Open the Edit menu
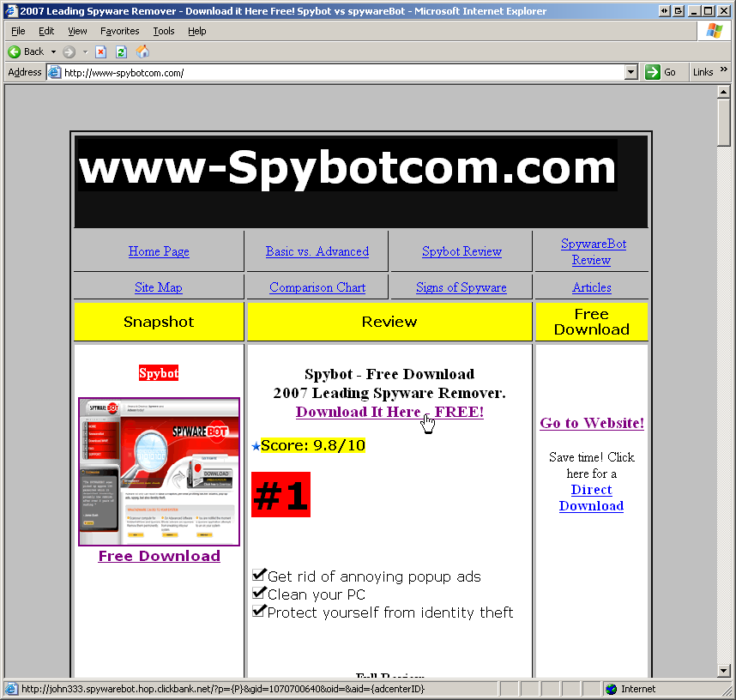The image size is (736, 700). click(46, 31)
